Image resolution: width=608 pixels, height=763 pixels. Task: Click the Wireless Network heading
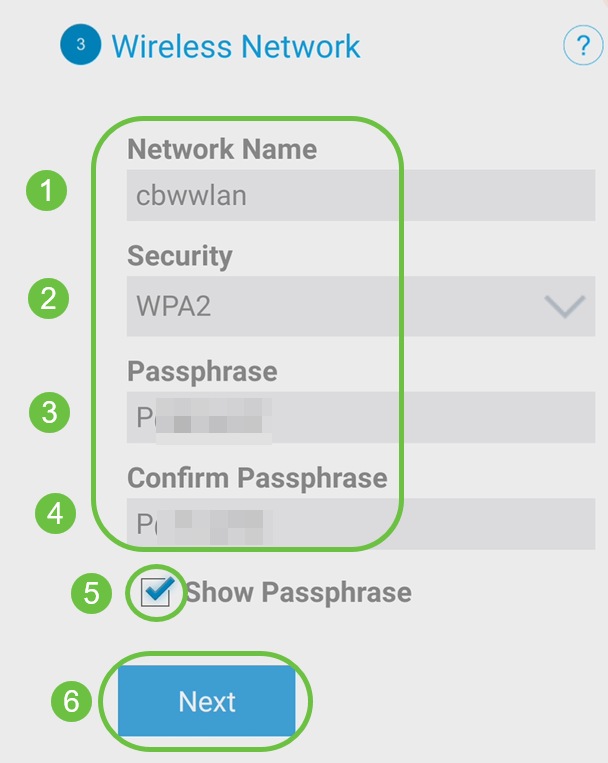point(236,46)
